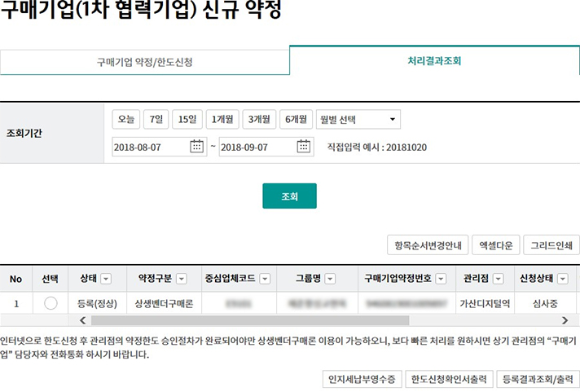Open the 그룹명 column filter arrow

tap(329, 279)
